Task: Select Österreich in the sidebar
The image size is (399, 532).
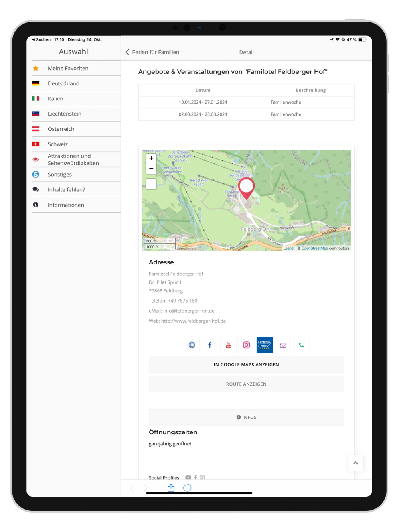Action: [76, 129]
